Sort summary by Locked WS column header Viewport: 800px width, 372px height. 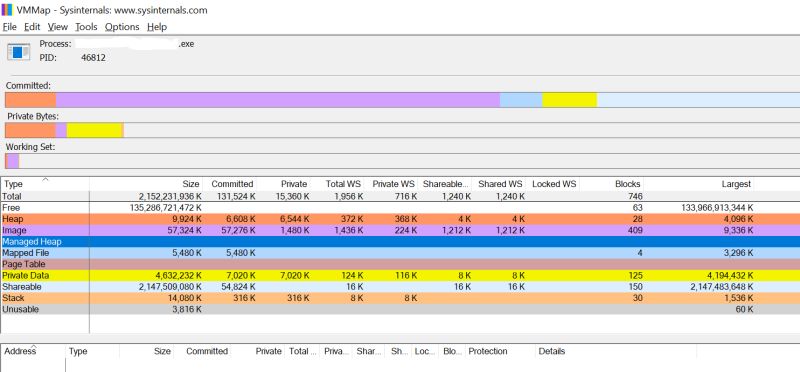point(554,184)
